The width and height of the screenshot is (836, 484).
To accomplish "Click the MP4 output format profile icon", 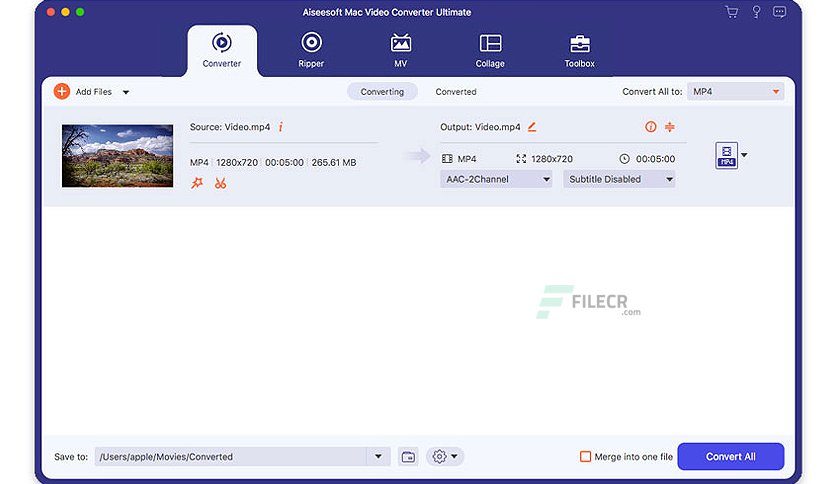I will pos(726,155).
